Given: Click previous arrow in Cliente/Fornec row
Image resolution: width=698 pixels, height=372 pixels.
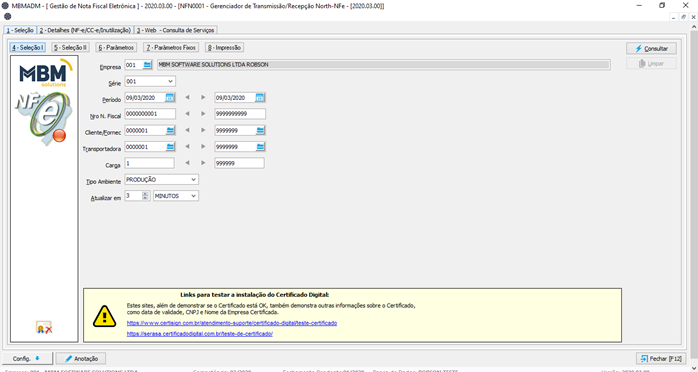Looking at the screenshot, I should 187,130.
